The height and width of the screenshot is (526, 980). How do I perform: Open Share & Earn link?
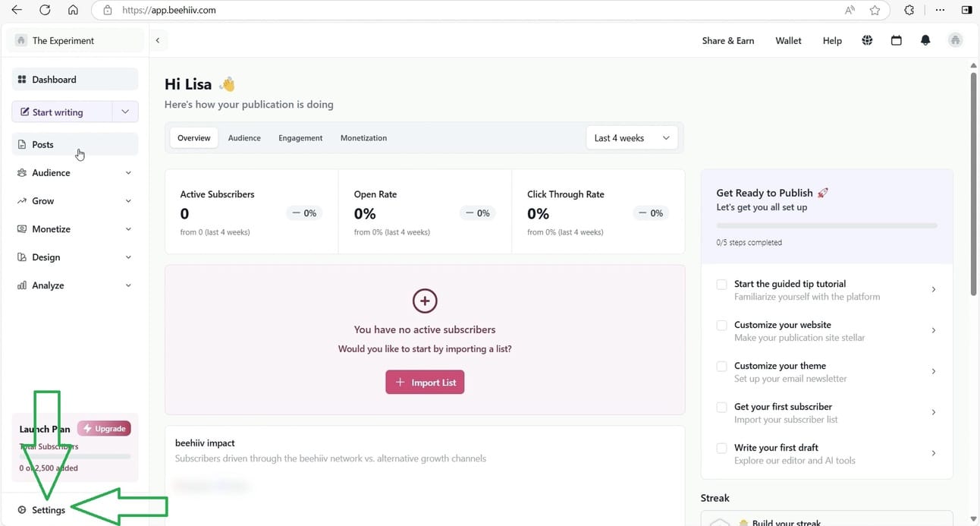[728, 40]
